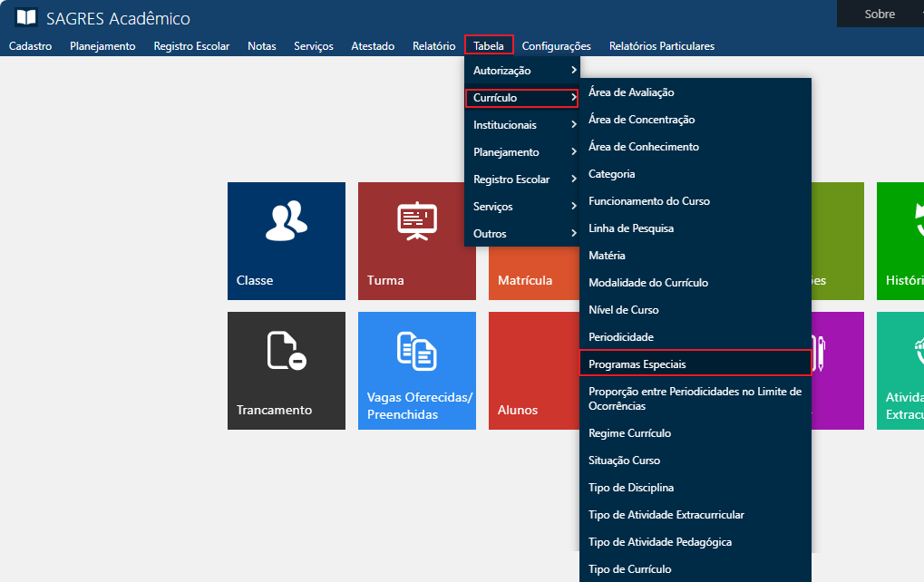Image resolution: width=924 pixels, height=582 pixels.
Task: Click the Sobre button
Action: coord(879,14)
